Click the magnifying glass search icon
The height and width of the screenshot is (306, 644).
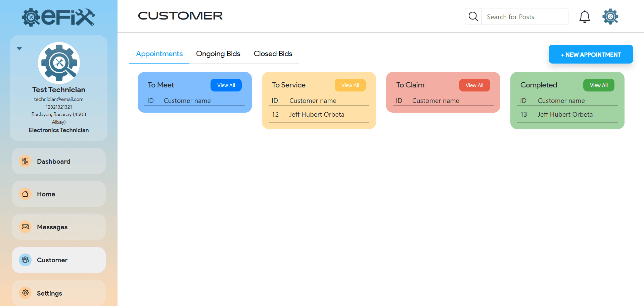tap(473, 16)
